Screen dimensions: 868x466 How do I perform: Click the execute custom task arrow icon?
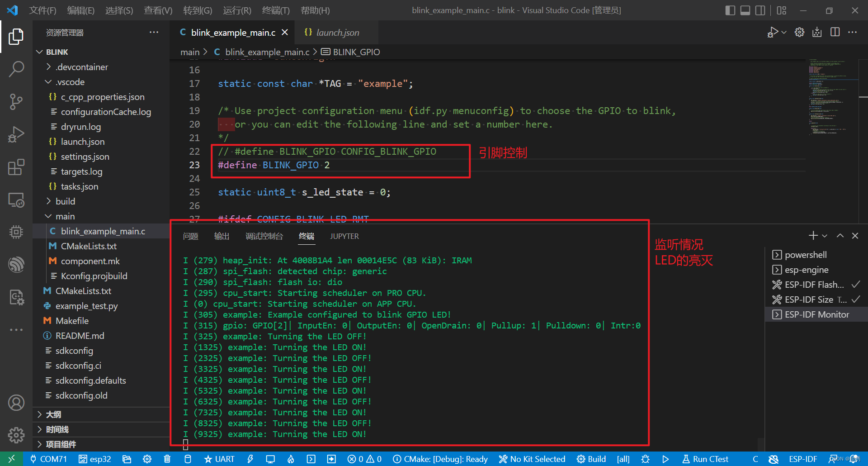tap(331, 459)
